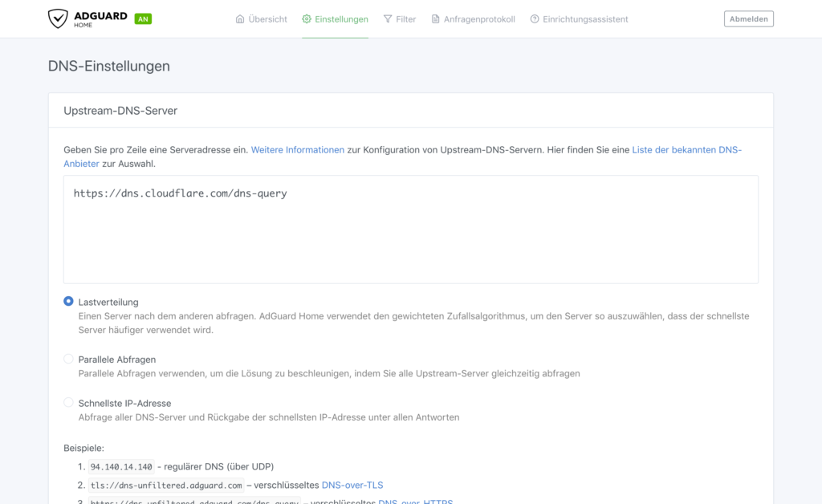Open the DNS-over-TLS link
The height and width of the screenshot is (504, 822).
pos(352,485)
